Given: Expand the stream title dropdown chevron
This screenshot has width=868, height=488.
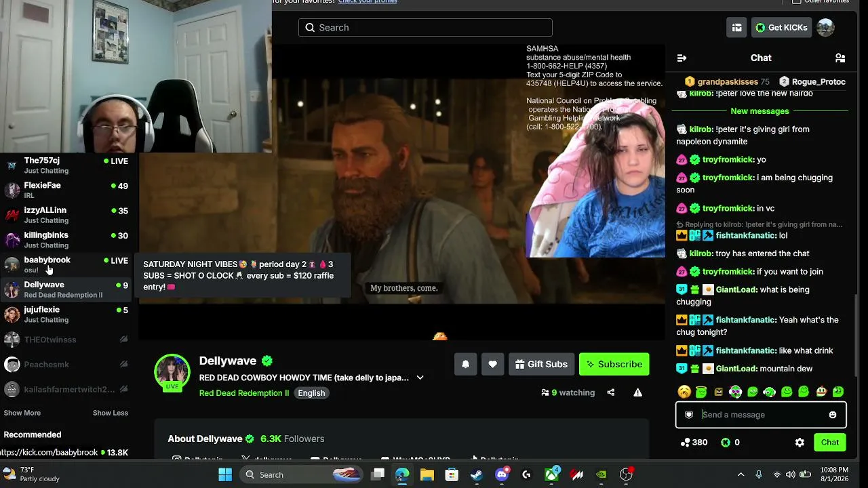Looking at the screenshot, I should click(420, 378).
